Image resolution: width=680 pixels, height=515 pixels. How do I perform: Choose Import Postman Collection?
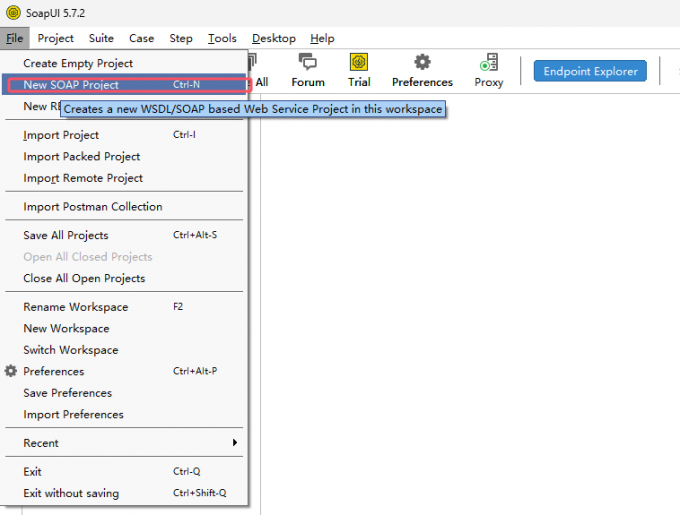click(x=124, y=207)
